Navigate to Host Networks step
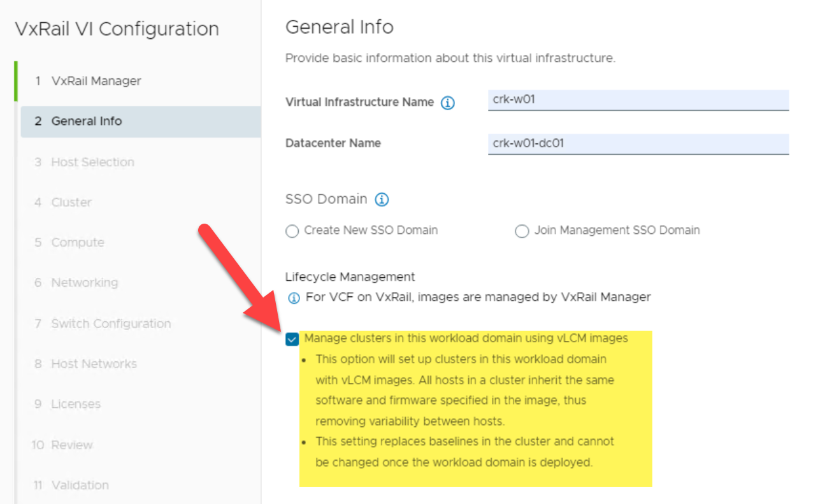This screenshot has width=818, height=504. (x=94, y=364)
